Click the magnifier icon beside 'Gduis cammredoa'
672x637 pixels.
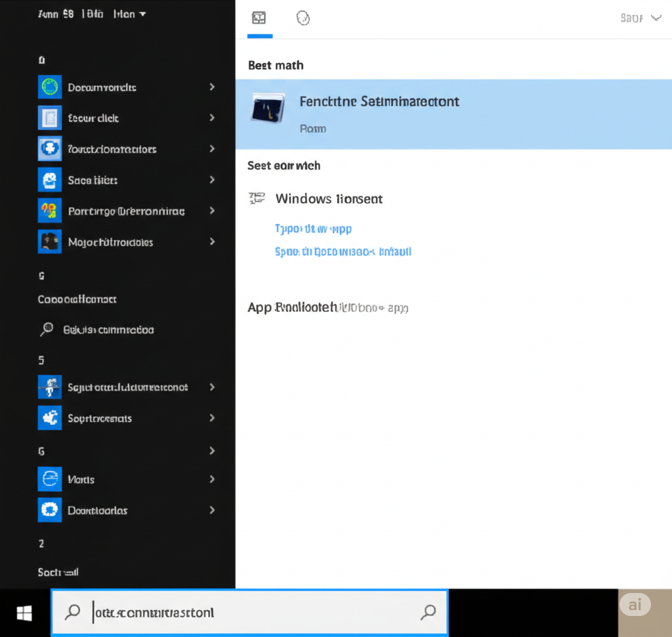coord(47,330)
